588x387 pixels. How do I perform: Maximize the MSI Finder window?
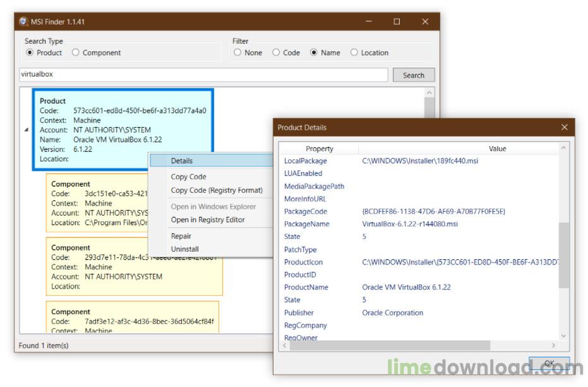click(397, 21)
